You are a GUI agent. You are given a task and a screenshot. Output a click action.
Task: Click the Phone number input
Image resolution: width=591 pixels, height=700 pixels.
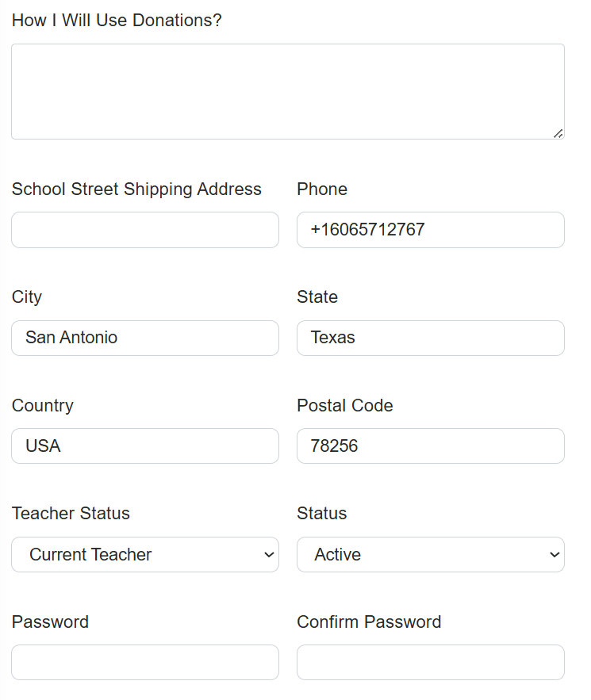click(x=430, y=230)
